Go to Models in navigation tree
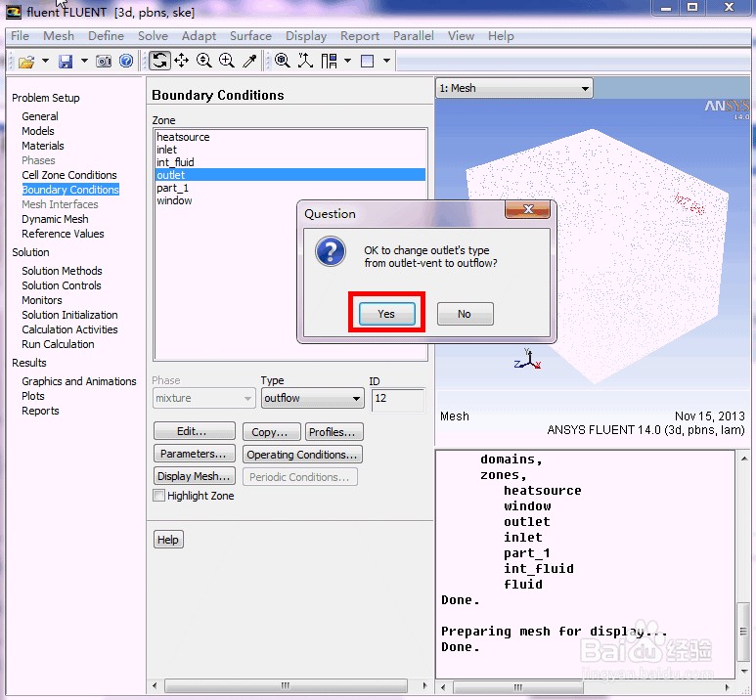 click(38, 131)
